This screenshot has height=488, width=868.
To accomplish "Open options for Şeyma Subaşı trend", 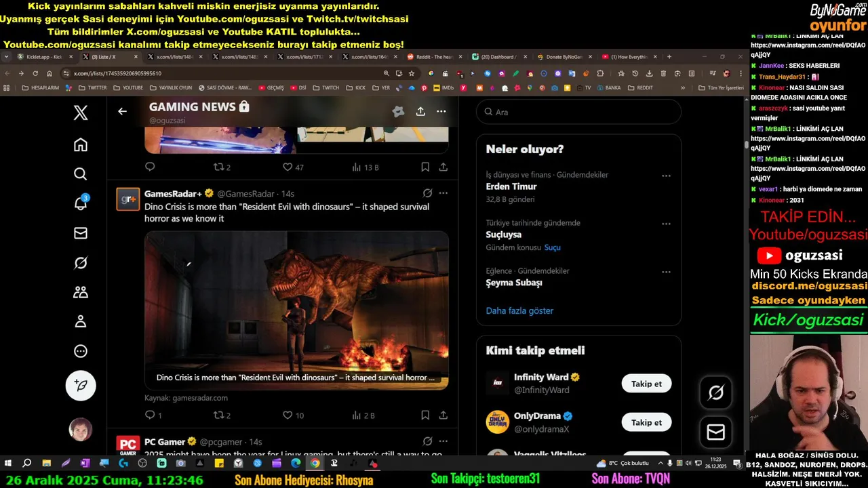I will coord(666,272).
